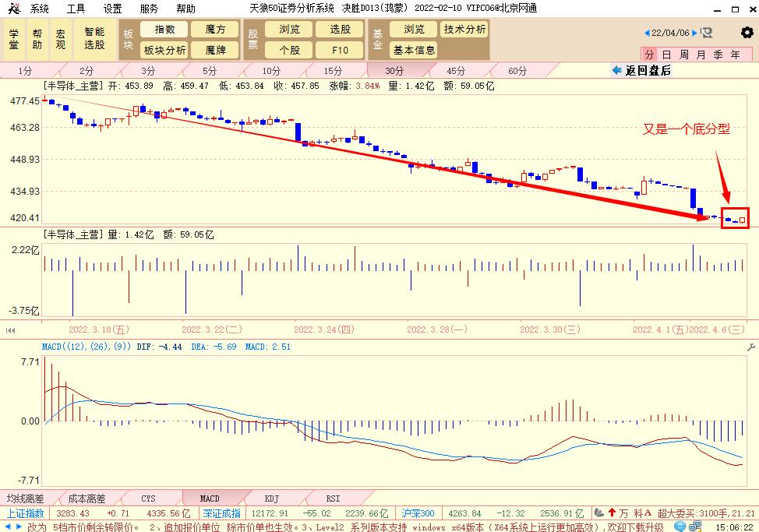Viewport: 759px width, 532px height.
Task: Click the small chart icon in status bar
Action: [x=598, y=513]
